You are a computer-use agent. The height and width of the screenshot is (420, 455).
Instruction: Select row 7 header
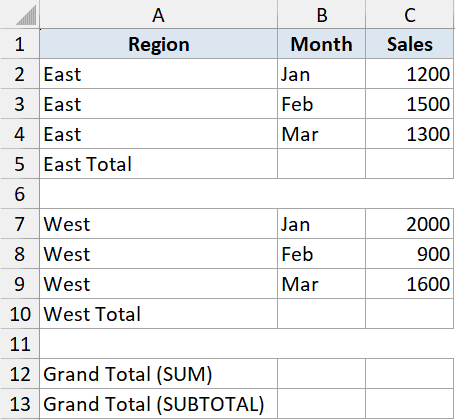pyautogui.click(x=20, y=224)
